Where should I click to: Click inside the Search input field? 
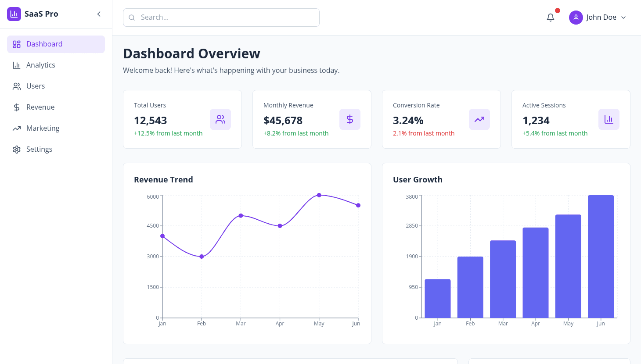click(x=221, y=17)
